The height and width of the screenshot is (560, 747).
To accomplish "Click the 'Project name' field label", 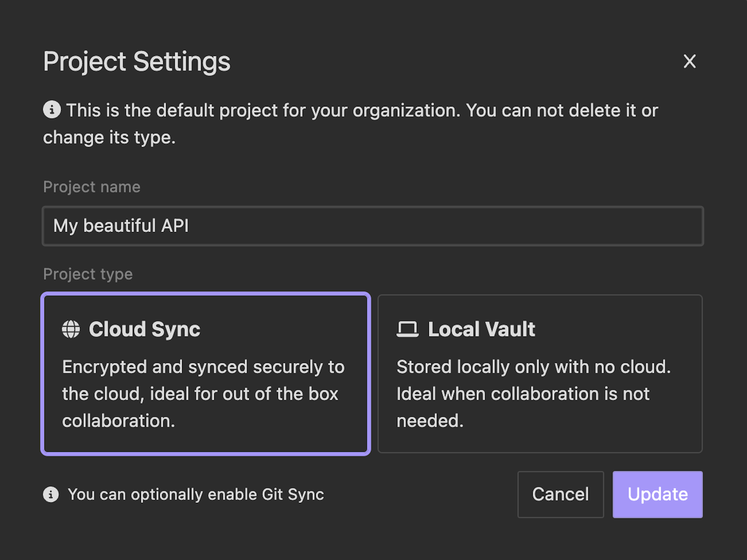I will tap(92, 187).
